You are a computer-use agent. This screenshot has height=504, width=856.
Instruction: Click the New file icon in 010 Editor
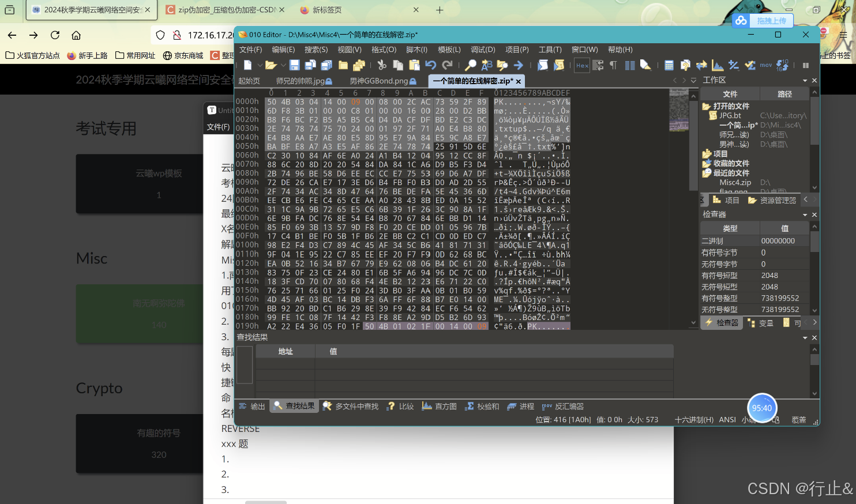click(x=247, y=65)
